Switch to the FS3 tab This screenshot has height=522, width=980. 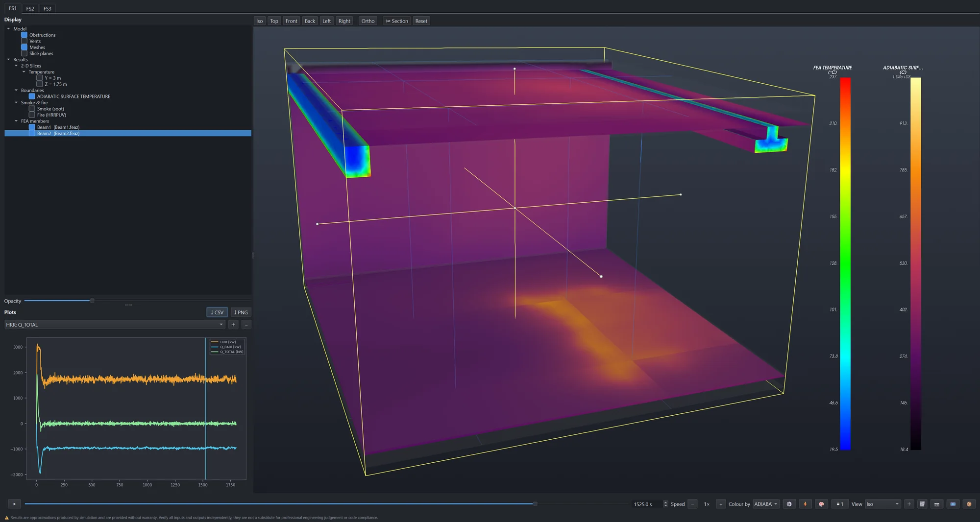point(47,8)
